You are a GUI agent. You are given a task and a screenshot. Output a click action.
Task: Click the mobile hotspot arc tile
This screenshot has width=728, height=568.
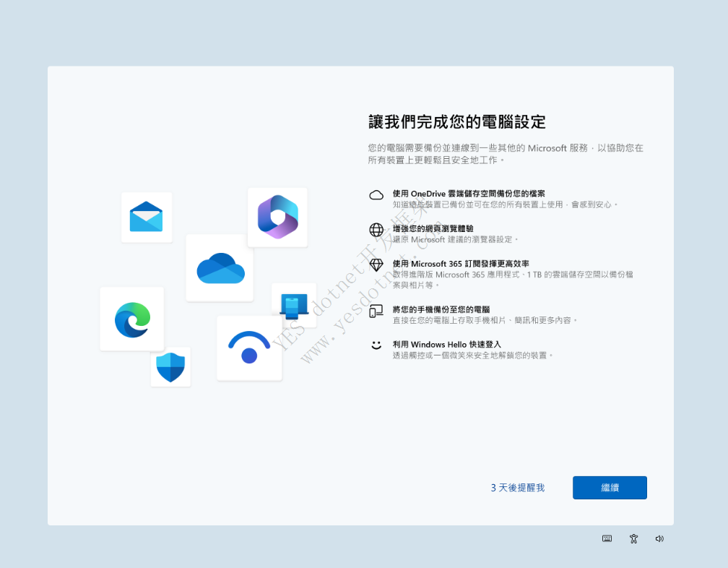click(x=249, y=348)
